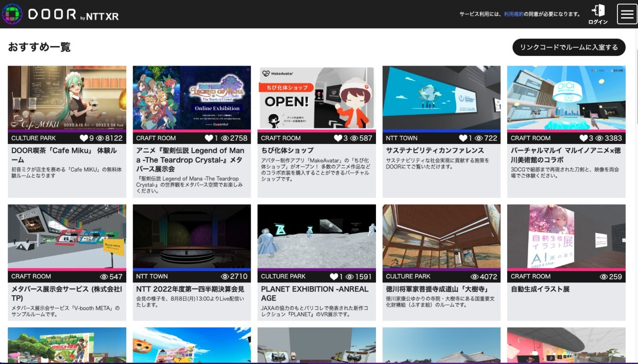
Task: Click heart on サステナビリティカンファレンス card
Action: coord(463,138)
